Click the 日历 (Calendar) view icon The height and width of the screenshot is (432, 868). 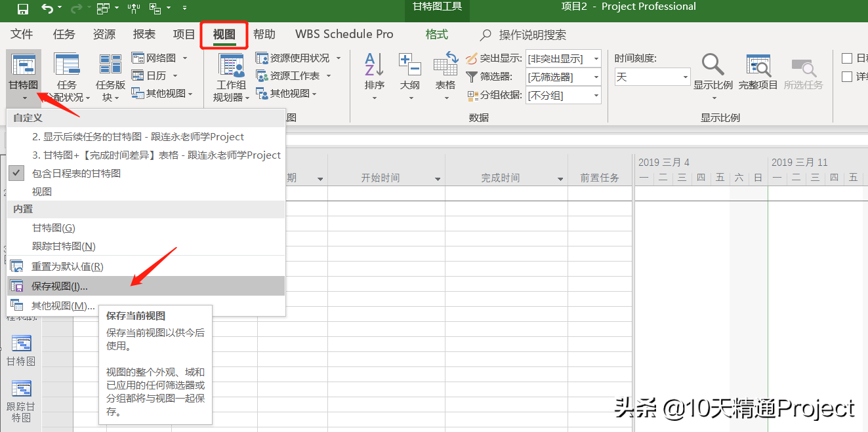point(137,75)
